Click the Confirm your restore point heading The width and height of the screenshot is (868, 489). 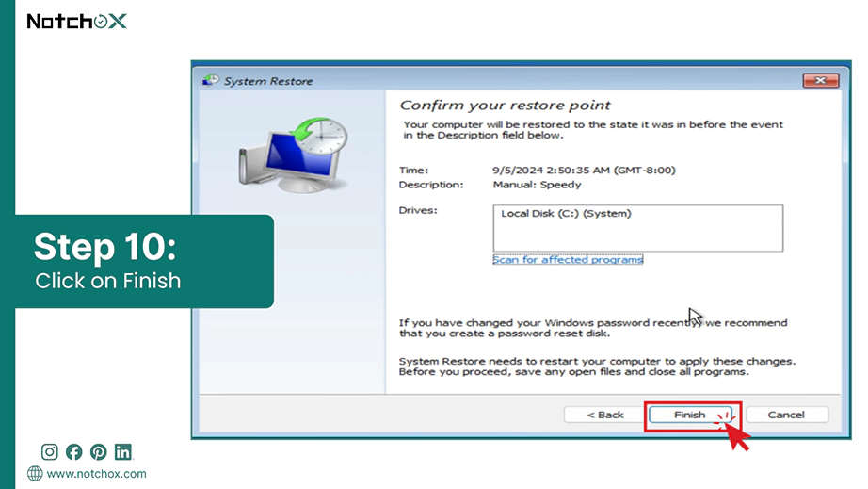(505, 106)
